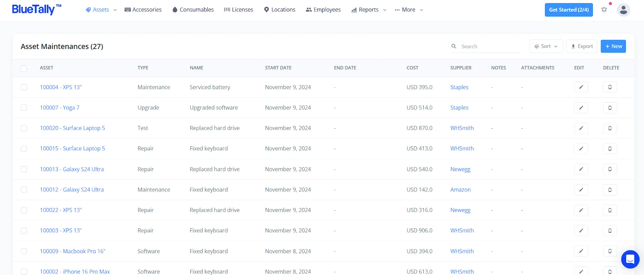Open Staples supplier in Yoga 7 row
Viewport: 644px width, 275px height.
point(459,108)
